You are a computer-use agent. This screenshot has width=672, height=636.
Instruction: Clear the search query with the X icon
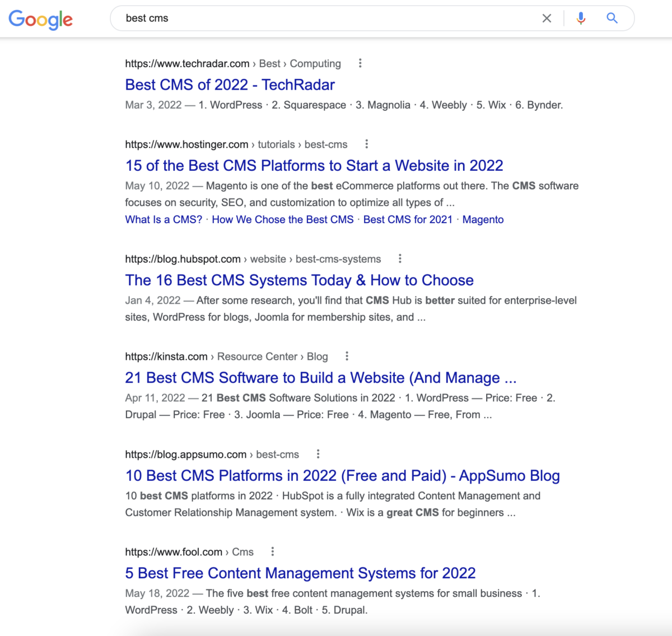point(547,18)
